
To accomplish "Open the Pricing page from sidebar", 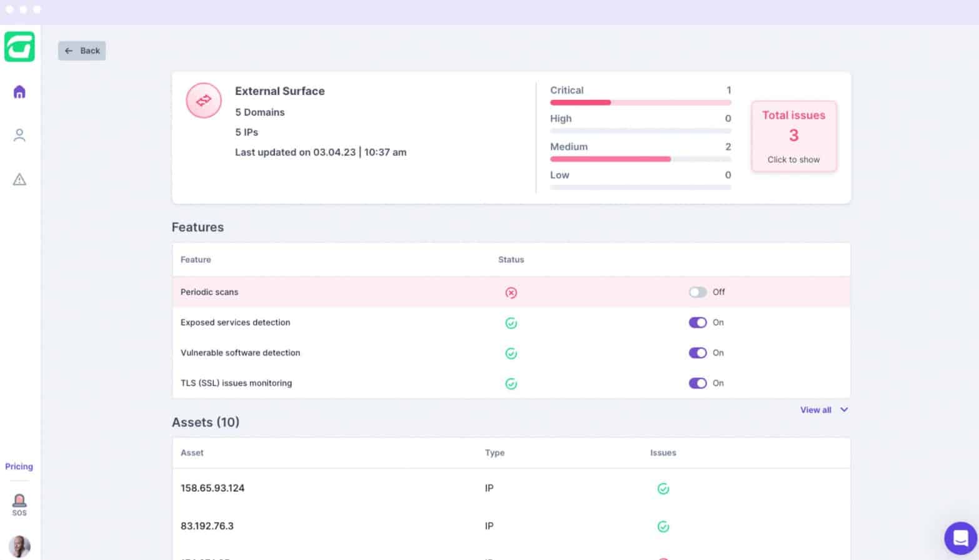I will [19, 466].
